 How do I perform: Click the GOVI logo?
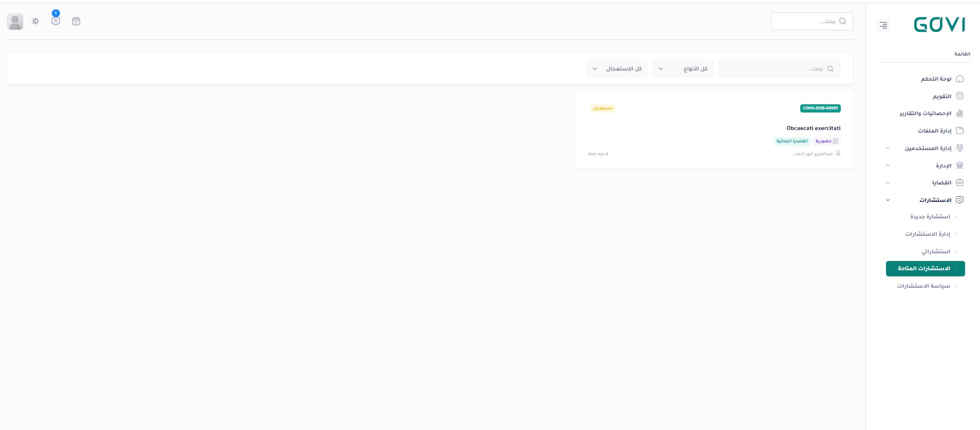[x=939, y=25]
